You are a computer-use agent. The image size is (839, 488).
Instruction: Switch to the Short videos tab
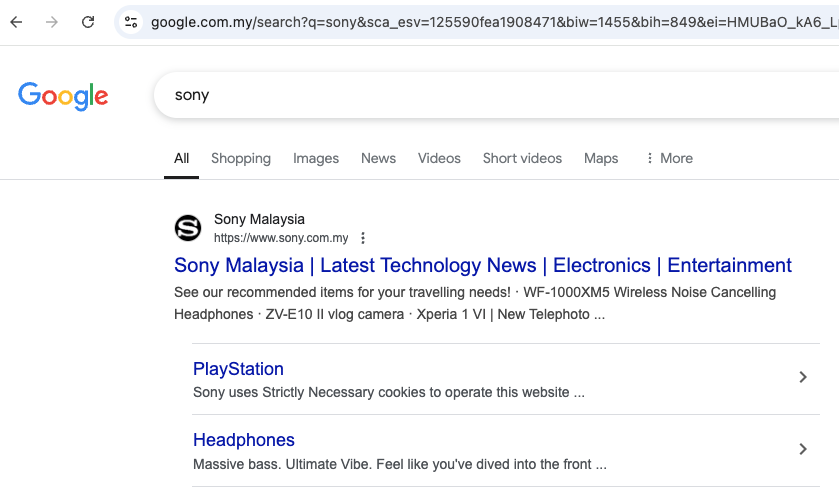[x=522, y=158]
